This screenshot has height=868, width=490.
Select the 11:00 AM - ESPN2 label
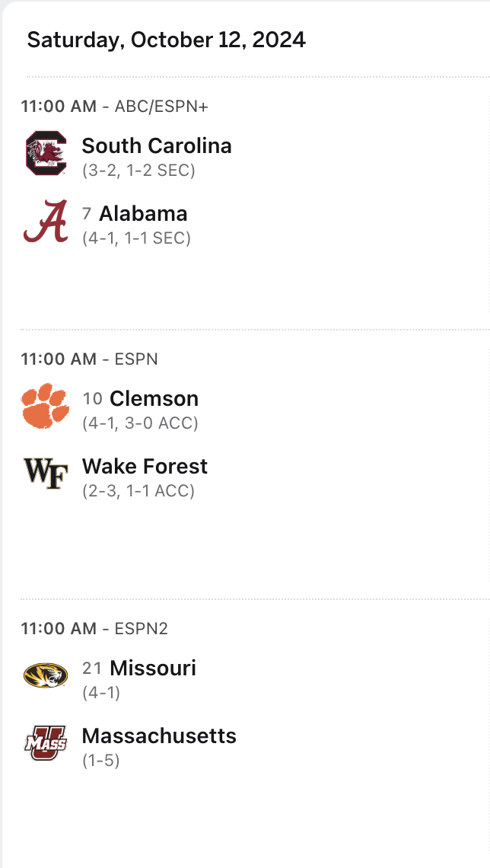click(x=94, y=628)
